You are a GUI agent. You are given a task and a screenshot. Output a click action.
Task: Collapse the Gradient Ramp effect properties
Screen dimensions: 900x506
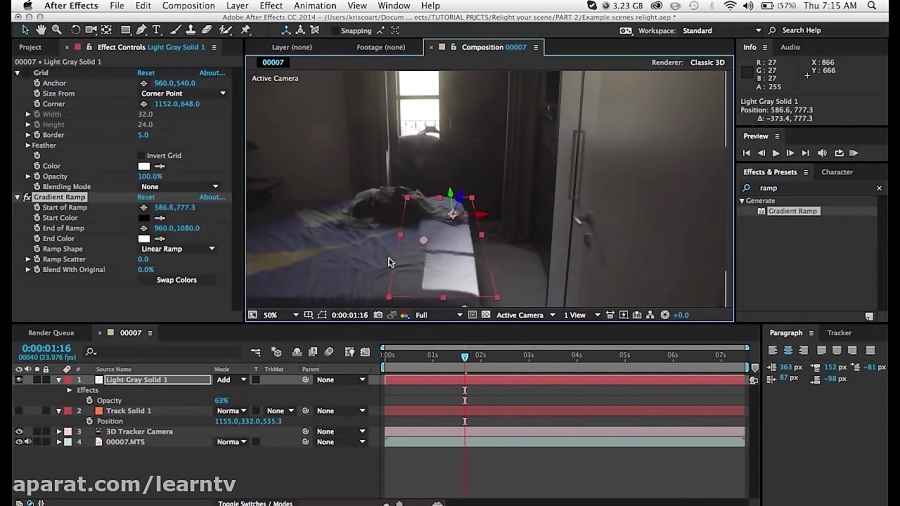click(17, 197)
